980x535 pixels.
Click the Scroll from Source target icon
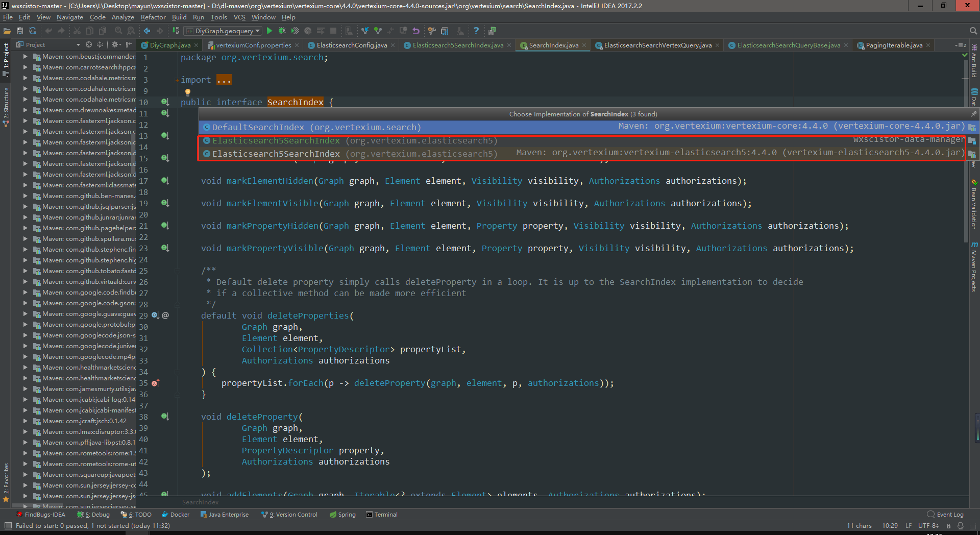pyautogui.click(x=89, y=45)
